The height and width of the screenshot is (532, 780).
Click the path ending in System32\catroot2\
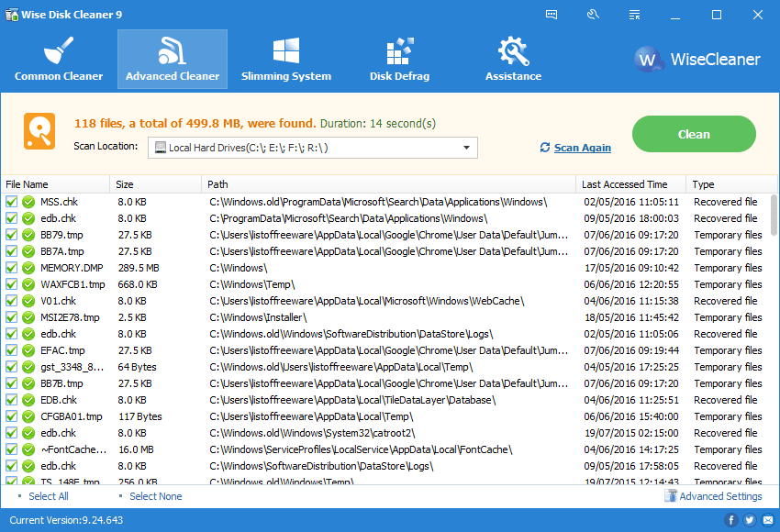pyautogui.click(x=312, y=433)
